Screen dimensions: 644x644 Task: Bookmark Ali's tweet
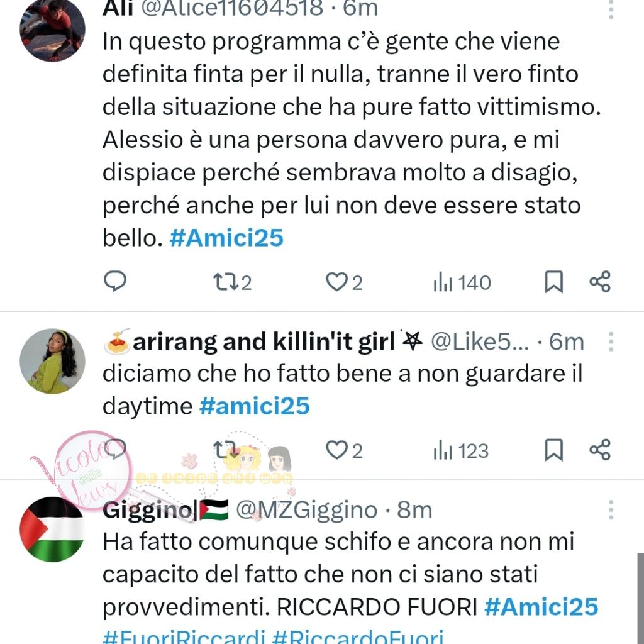tap(553, 282)
